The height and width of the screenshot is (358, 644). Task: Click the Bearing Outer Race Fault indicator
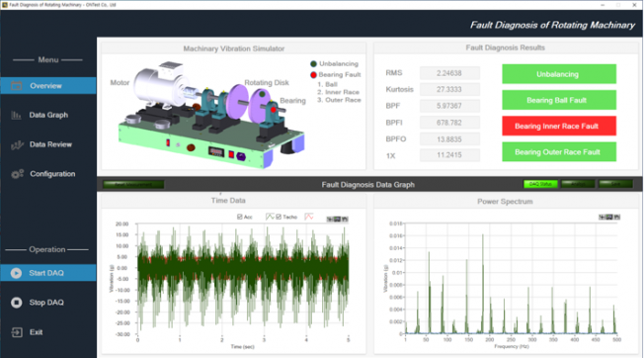[559, 151]
